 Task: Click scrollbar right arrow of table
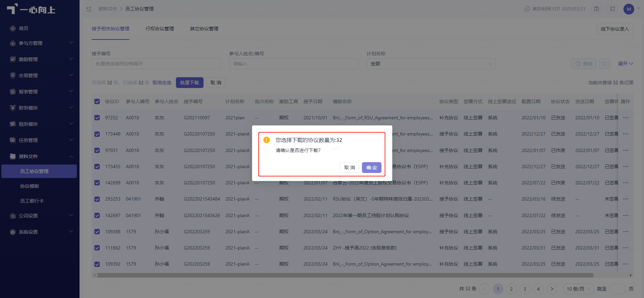tap(631, 275)
